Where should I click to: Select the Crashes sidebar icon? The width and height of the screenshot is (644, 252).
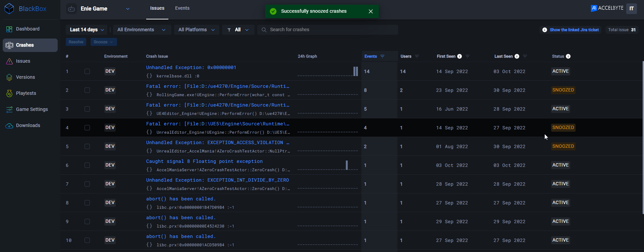pos(9,45)
